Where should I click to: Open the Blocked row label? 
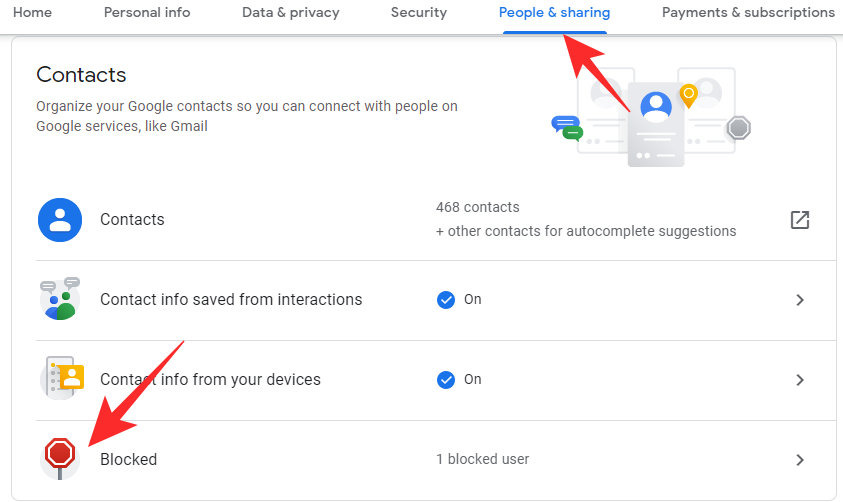129,460
